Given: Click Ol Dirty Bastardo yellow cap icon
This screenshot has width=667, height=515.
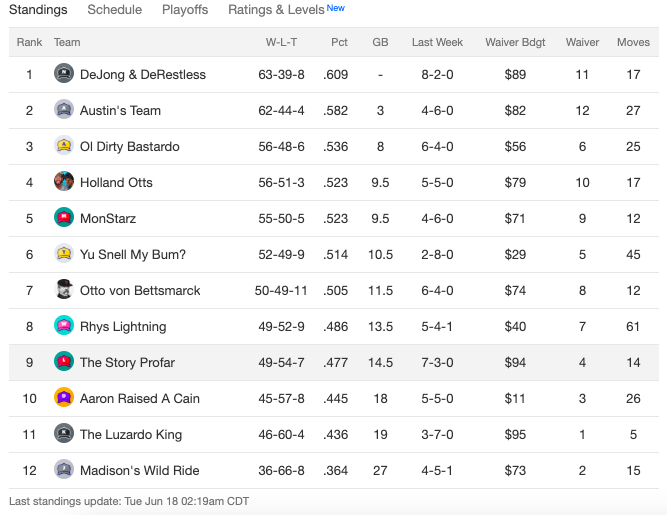Looking at the screenshot, I should click(x=64, y=145).
